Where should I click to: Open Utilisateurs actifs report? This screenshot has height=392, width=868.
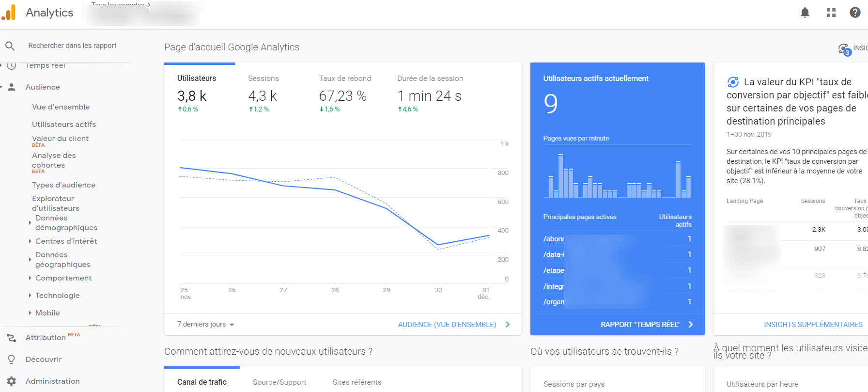64,125
